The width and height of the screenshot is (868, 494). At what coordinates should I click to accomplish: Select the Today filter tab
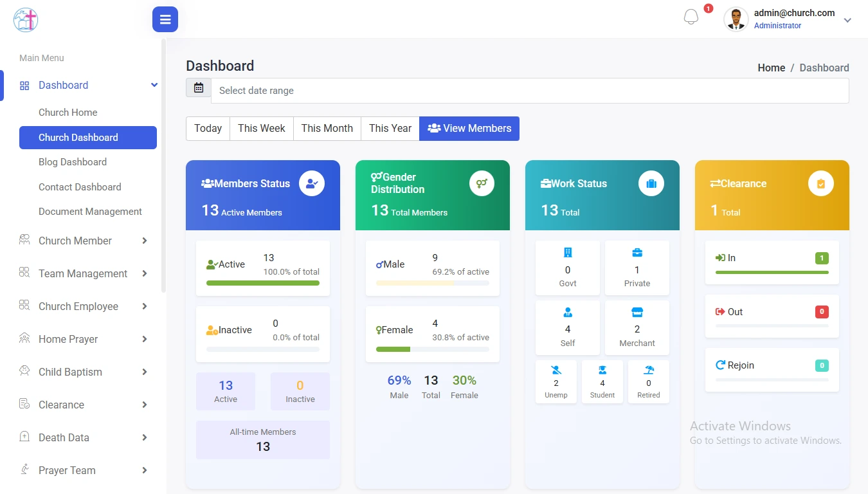tap(207, 128)
